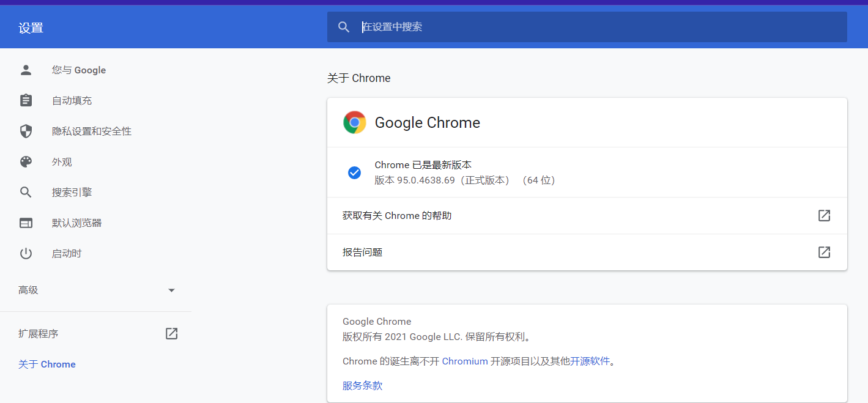Click the Google Chrome card title text
Image resolution: width=868 pixels, height=403 pixels.
click(428, 122)
